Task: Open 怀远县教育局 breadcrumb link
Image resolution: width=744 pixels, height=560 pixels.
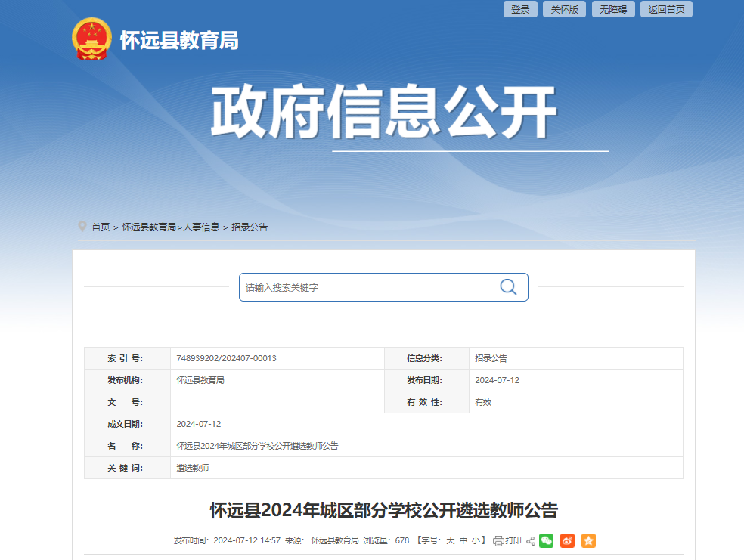Action: tap(149, 227)
